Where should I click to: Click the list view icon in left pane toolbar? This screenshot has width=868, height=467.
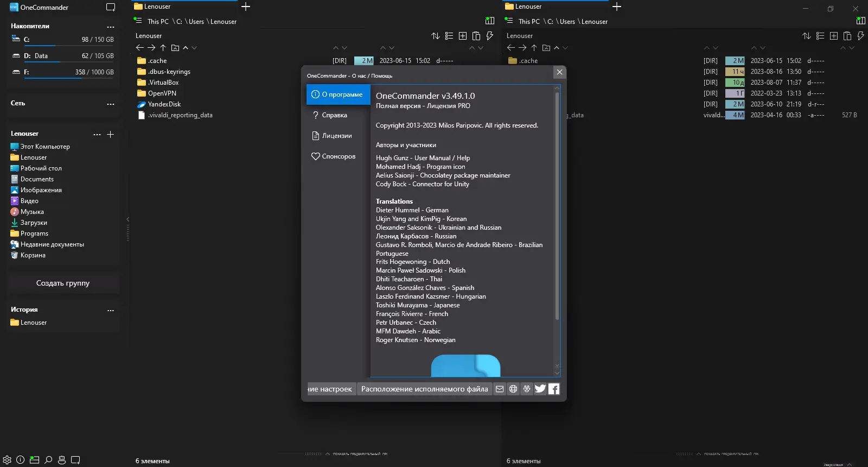coord(449,36)
